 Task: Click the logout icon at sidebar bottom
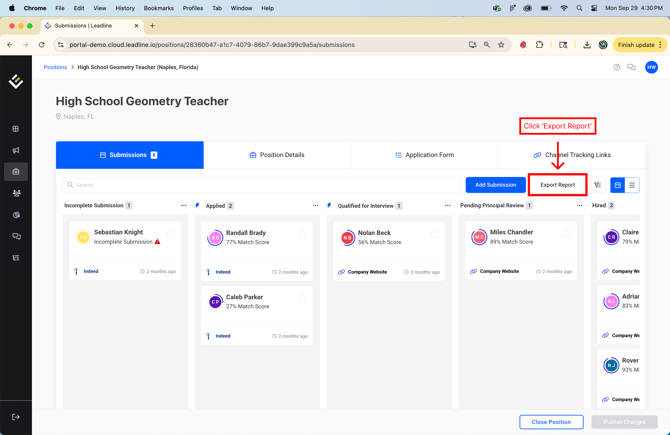[16, 417]
